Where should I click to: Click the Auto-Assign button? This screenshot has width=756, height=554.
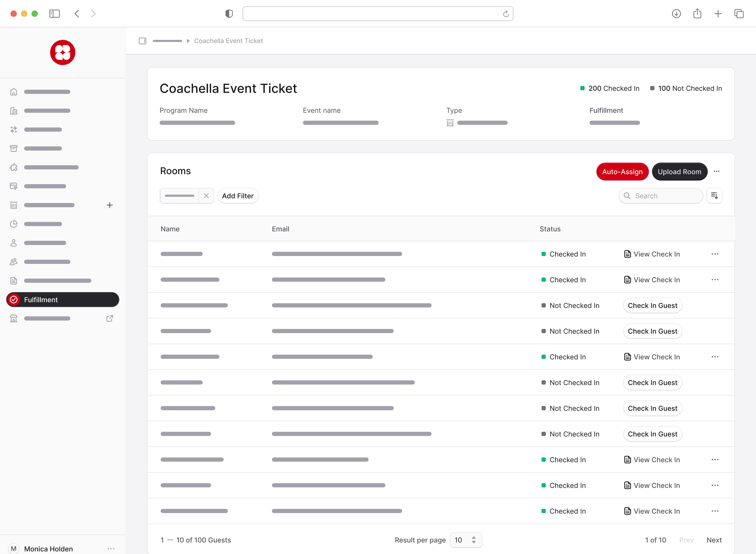coord(622,172)
